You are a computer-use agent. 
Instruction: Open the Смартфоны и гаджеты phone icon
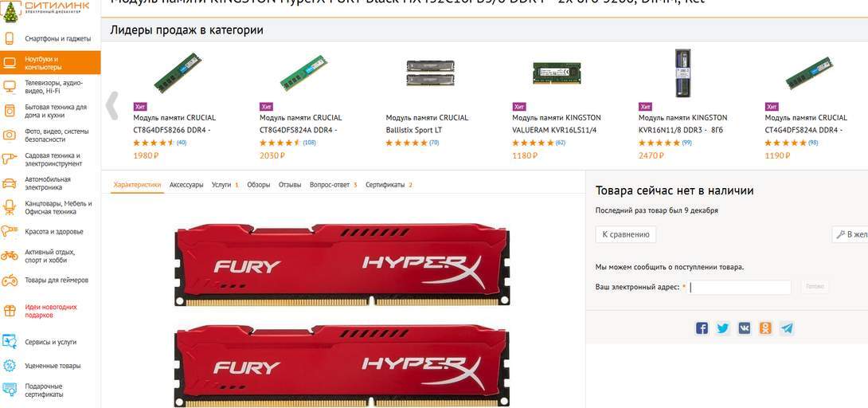[x=10, y=39]
